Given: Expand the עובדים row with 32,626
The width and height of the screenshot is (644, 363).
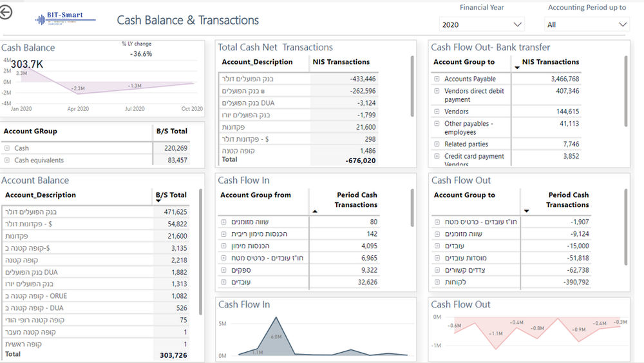Looking at the screenshot, I should coord(224,282).
